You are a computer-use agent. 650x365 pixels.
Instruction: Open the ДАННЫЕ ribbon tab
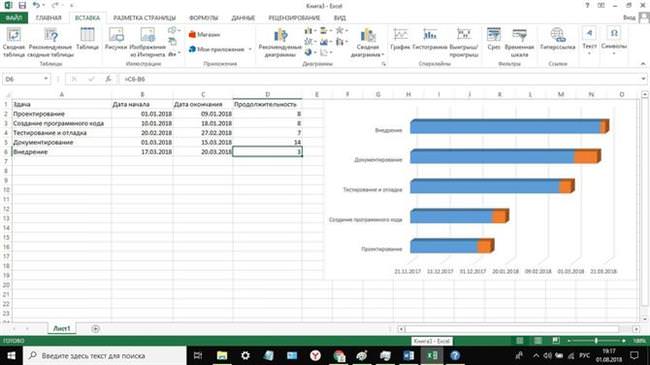pos(243,18)
